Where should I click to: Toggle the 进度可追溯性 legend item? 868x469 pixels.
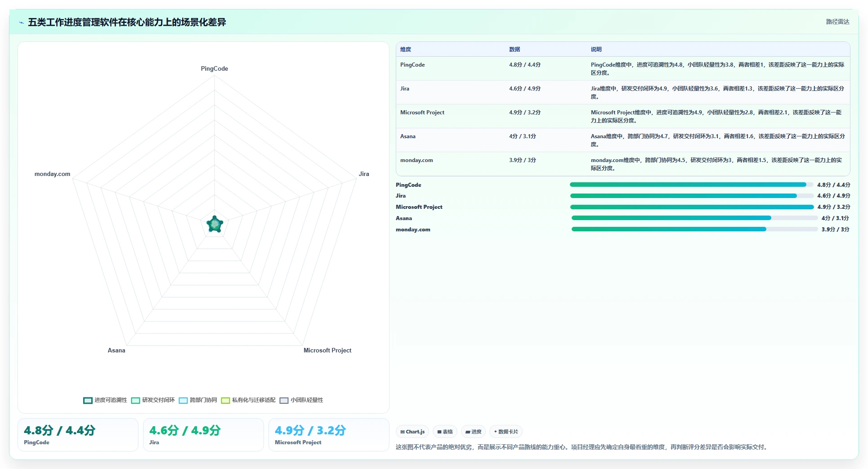pos(105,400)
